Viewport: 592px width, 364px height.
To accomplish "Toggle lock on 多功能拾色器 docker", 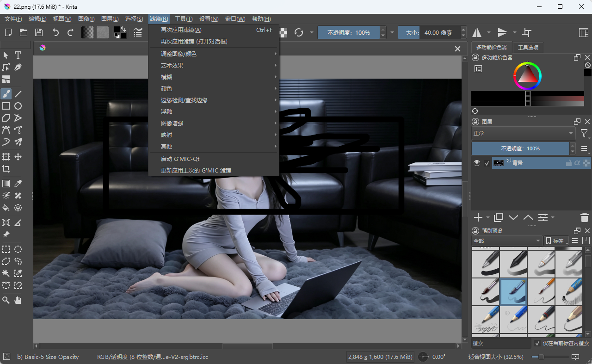I will pyautogui.click(x=475, y=57).
